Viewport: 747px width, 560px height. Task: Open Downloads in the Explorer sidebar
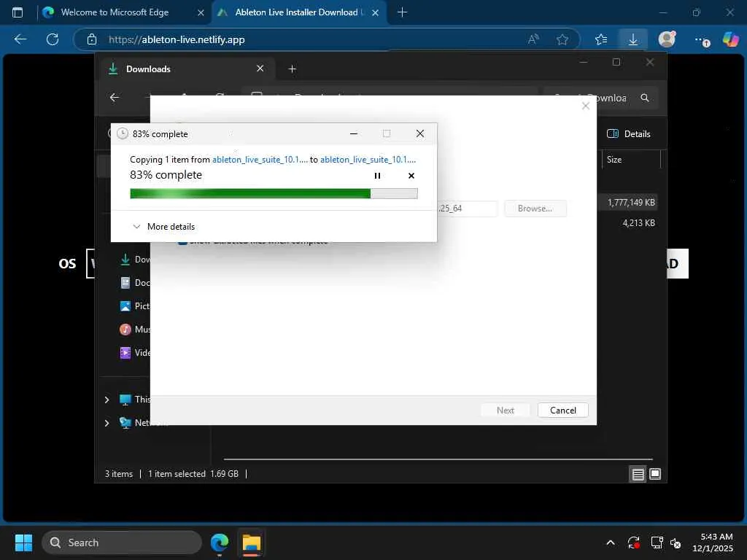pyautogui.click(x=134, y=260)
